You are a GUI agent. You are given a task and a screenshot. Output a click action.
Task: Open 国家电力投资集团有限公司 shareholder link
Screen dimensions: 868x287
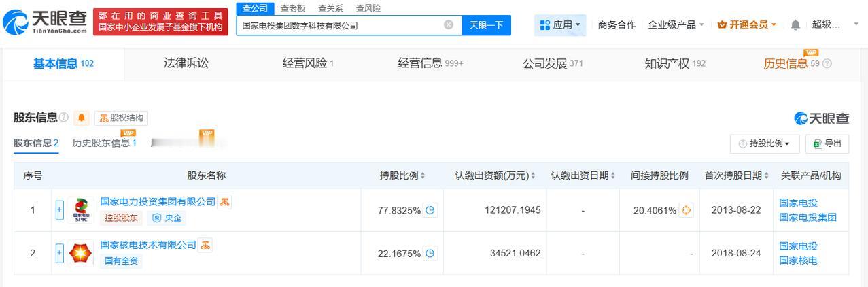point(158,202)
